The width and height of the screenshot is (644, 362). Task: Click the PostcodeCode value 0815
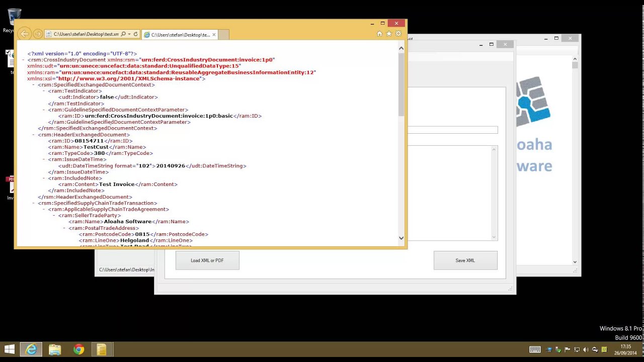(142, 234)
